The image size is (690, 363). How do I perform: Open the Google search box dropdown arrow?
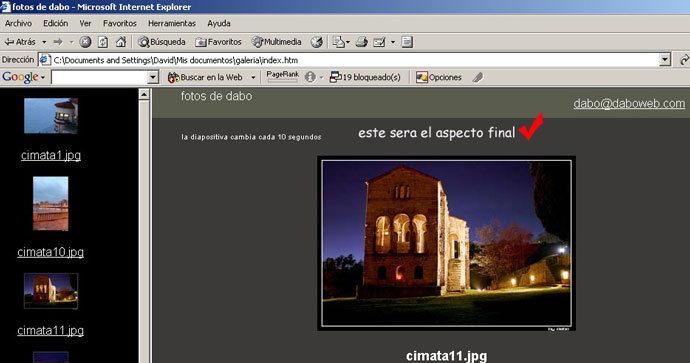pos(153,77)
